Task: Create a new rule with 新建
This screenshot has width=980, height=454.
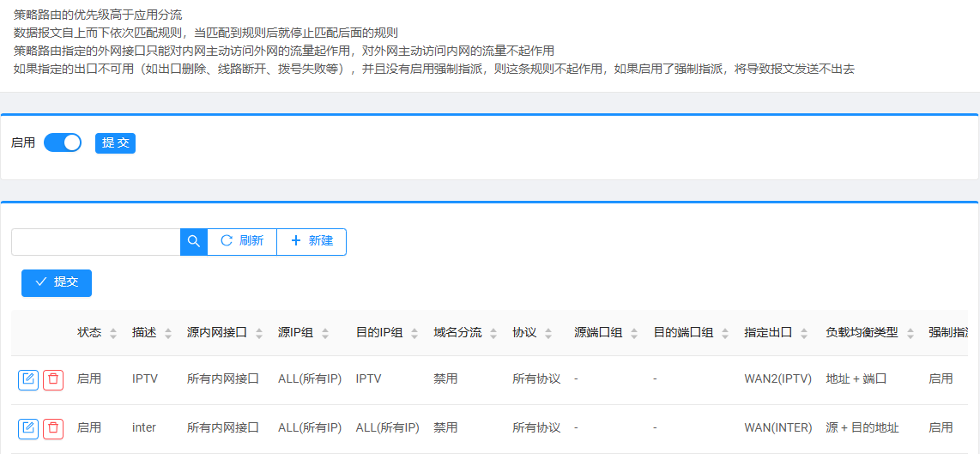Action: (312, 241)
